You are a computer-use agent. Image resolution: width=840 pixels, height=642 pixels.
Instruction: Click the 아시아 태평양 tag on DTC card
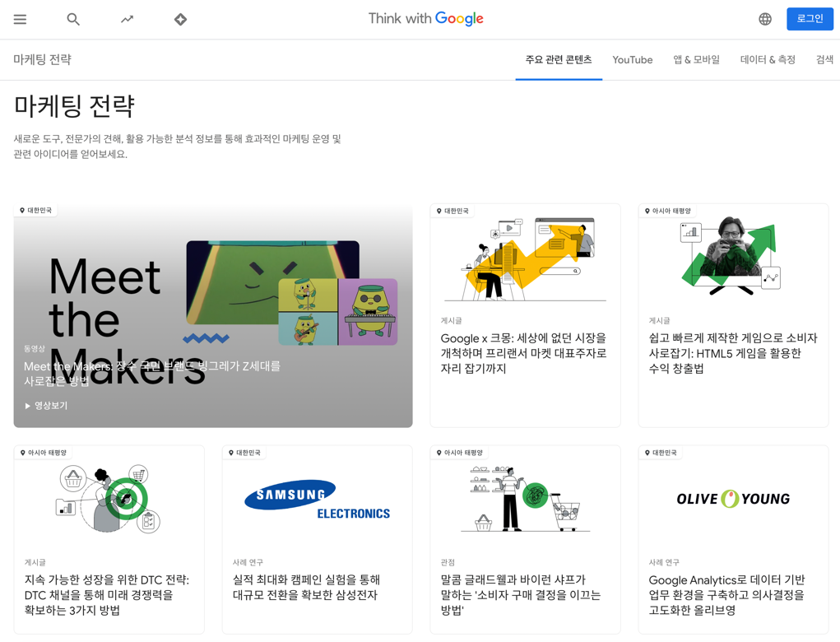click(44, 453)
